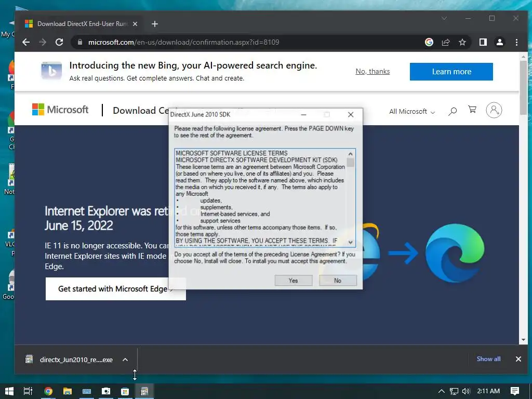532x399 pixels.
Task: Close the downloads bar
Action: click(518, 359)
